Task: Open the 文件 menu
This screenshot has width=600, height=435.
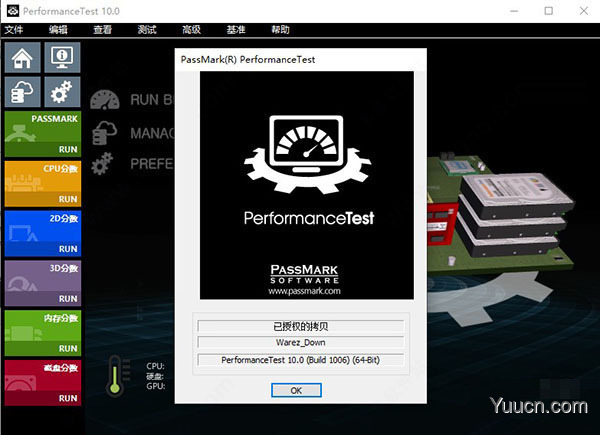Action: (14, 29)
